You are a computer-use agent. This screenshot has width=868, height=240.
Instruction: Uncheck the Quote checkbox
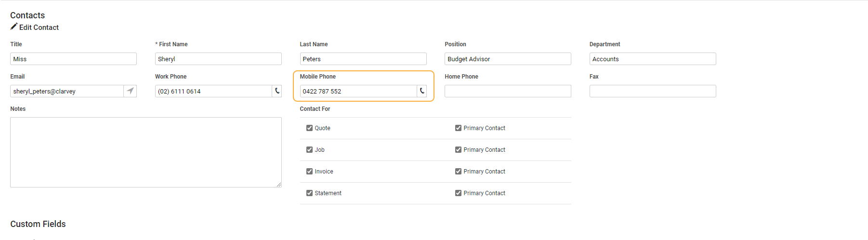tap(309, 128)
